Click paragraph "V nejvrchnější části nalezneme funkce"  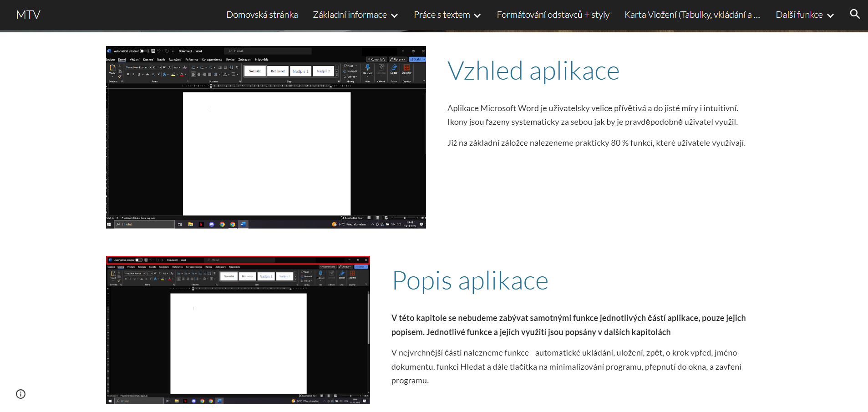pos(567,366)
